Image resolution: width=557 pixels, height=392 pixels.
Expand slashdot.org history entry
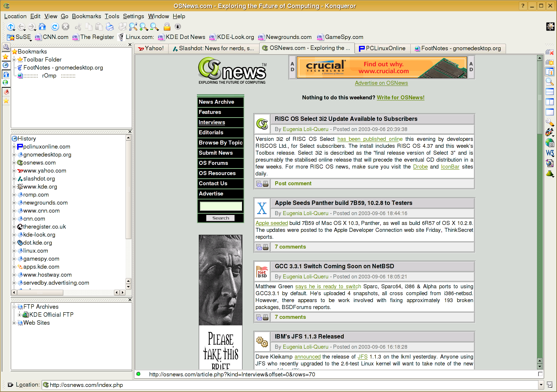(15, 179)
